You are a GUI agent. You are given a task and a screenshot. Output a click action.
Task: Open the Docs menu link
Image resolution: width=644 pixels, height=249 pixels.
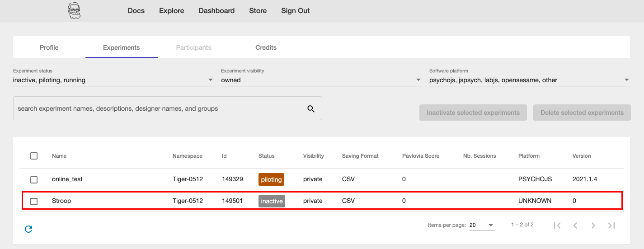[x=136, y=11]
